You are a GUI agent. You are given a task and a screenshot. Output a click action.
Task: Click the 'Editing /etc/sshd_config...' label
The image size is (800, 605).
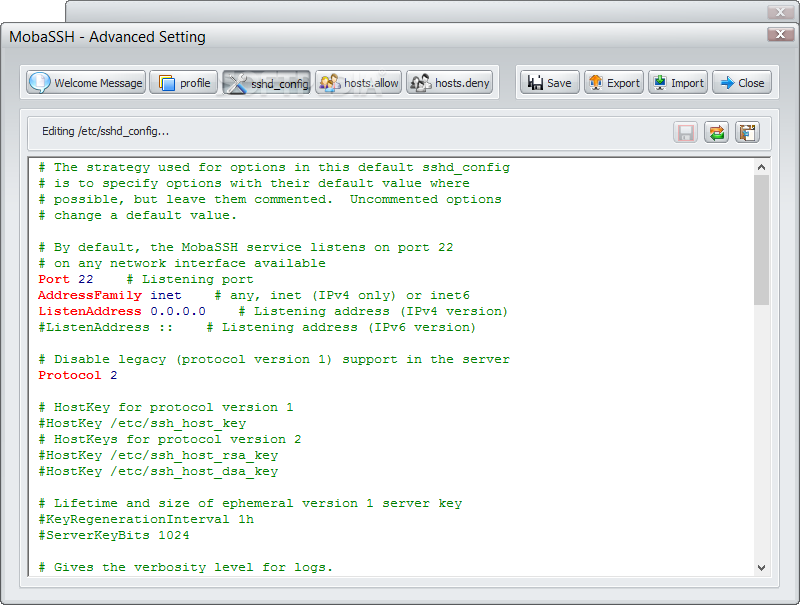[x=105, y=132]
